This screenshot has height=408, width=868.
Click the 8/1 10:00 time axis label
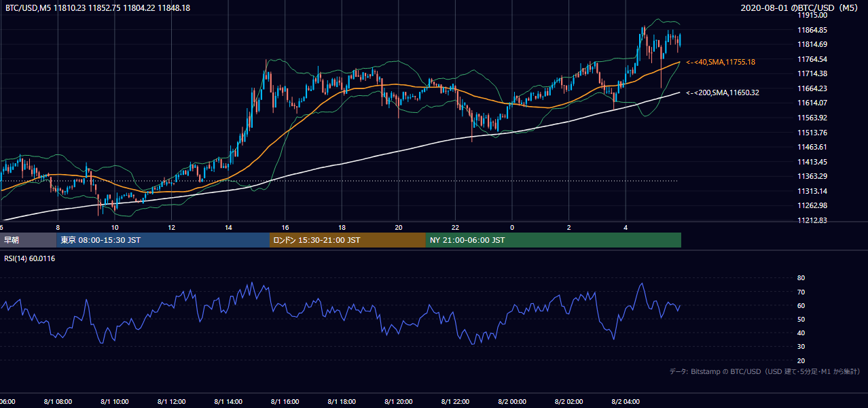tap(115, 402)
